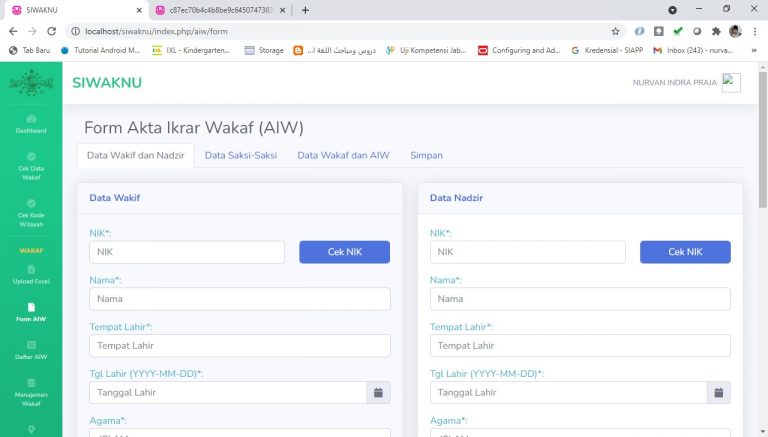The width and height of the screenshot is (768, 437).
Task: Open the Inbox (243) Gmail bookmark
Action: click(x=693, y=50)
